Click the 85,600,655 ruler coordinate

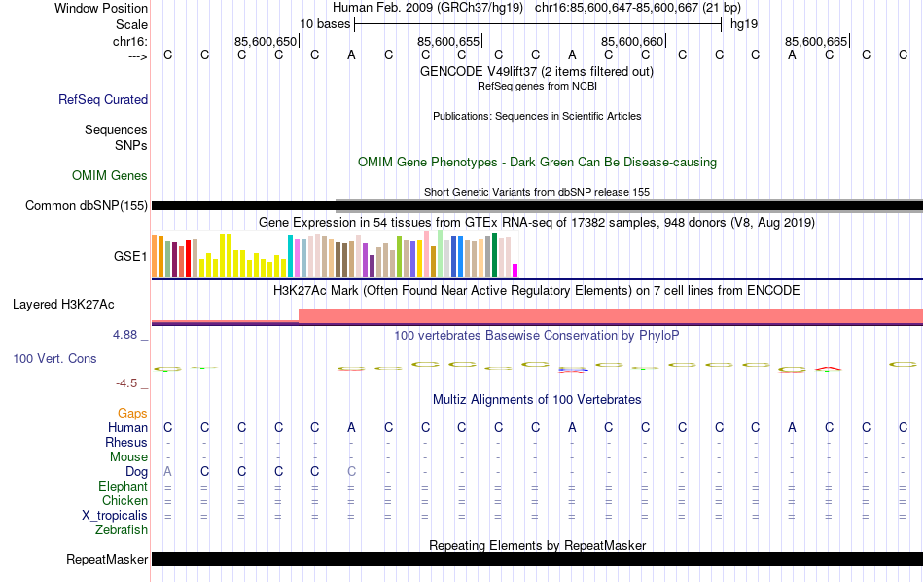[x=448, y=41]
